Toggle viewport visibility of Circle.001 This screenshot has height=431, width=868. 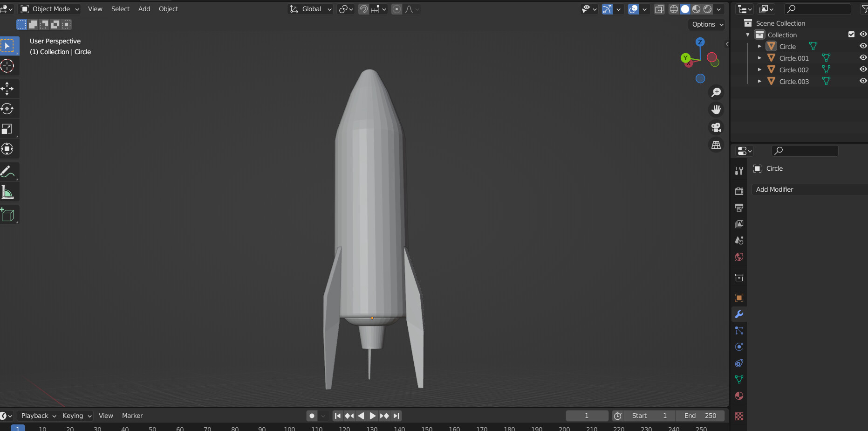point(863,57)
